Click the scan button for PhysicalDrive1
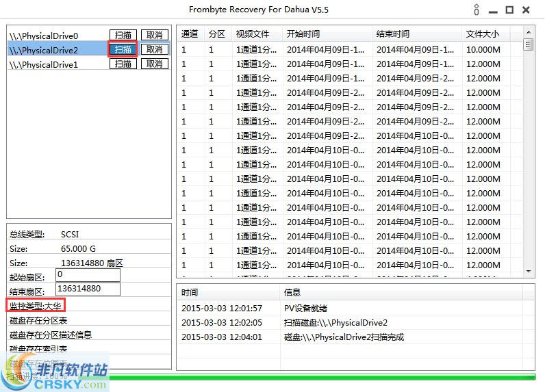Screen dimensions: 545x392 point(123,64)
